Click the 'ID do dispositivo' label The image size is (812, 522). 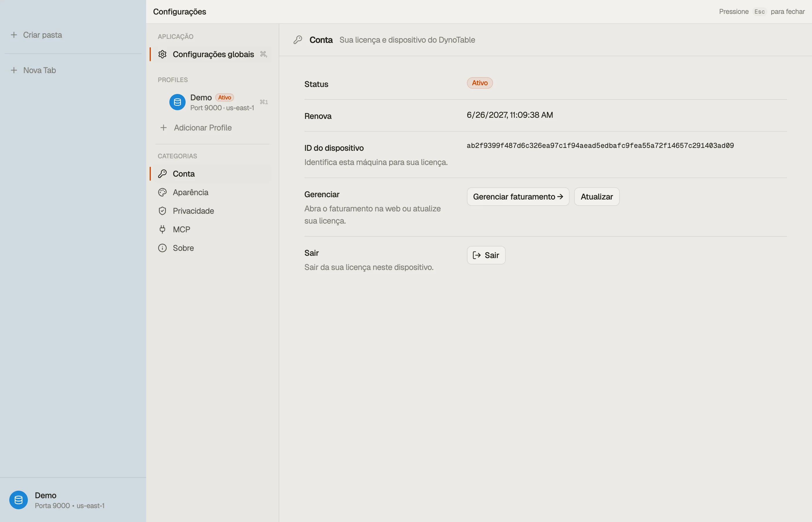334,148
